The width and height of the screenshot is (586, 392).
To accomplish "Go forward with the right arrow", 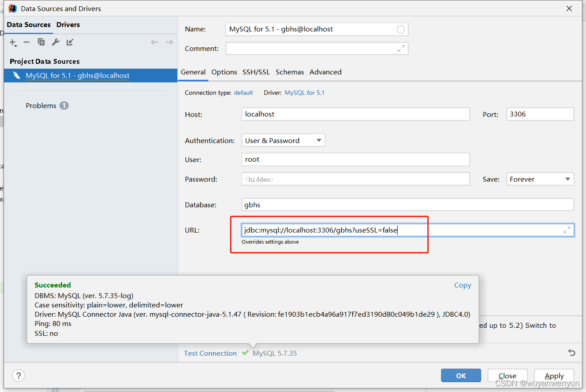I will [169, 42].
